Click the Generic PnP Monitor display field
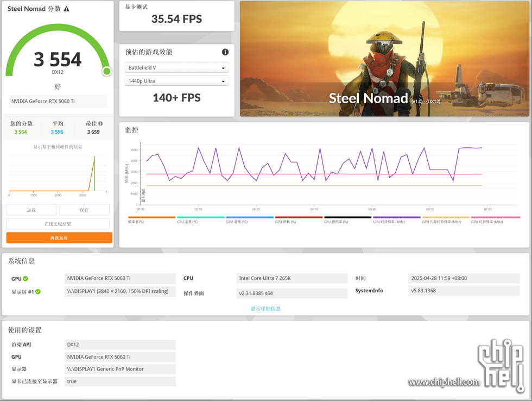Viewport: 532px width, 401px height. coord(120,369)
